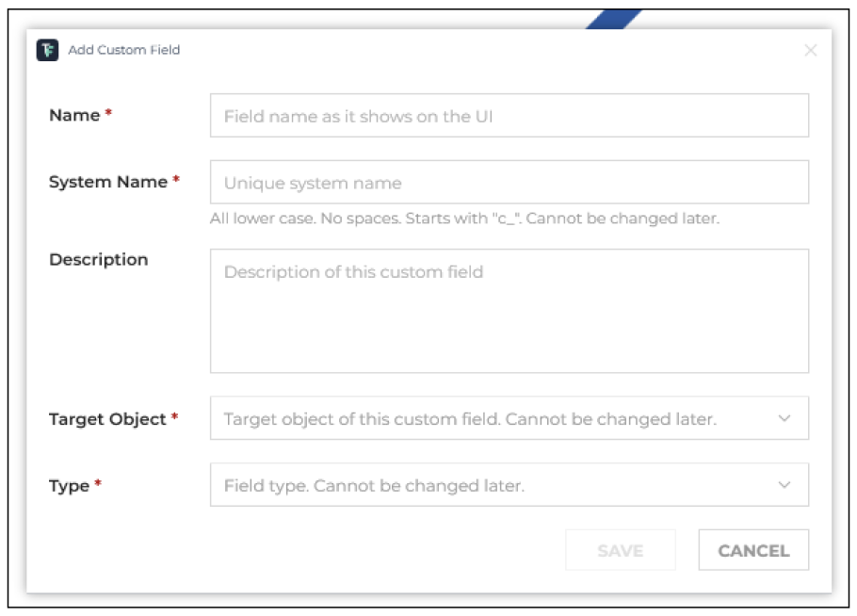Open the Target Object dropdown

tap(509, 418)
